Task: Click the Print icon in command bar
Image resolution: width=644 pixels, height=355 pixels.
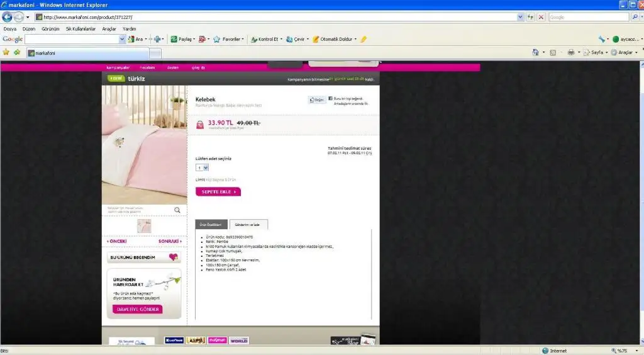Action: (x=570, y=52)
